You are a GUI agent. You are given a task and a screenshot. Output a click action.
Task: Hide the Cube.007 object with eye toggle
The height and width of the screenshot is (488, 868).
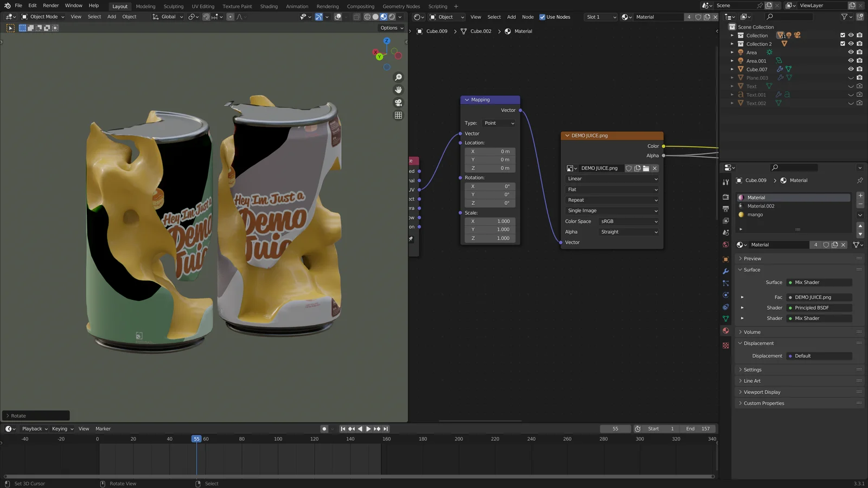tap(851, 69)
